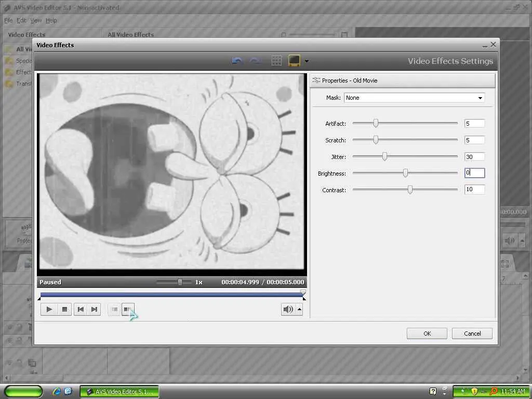
Task: Toggle the dotted grid overlay icon
Action: tap(276, 61)
